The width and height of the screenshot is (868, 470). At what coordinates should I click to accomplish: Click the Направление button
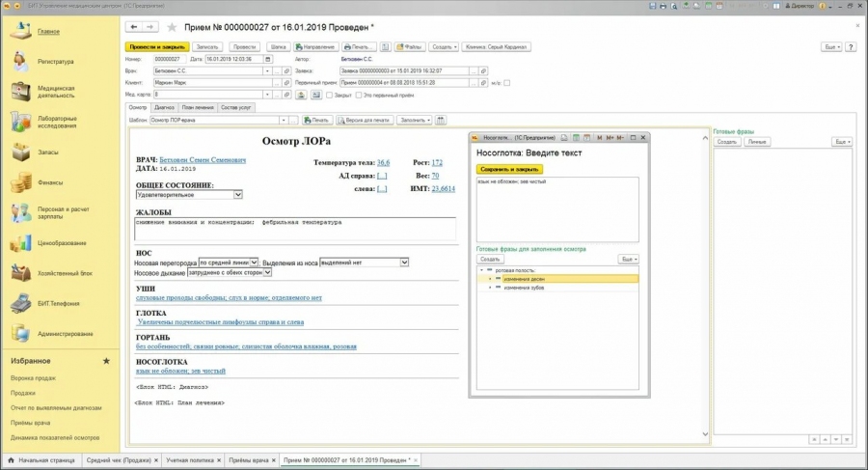315,47
